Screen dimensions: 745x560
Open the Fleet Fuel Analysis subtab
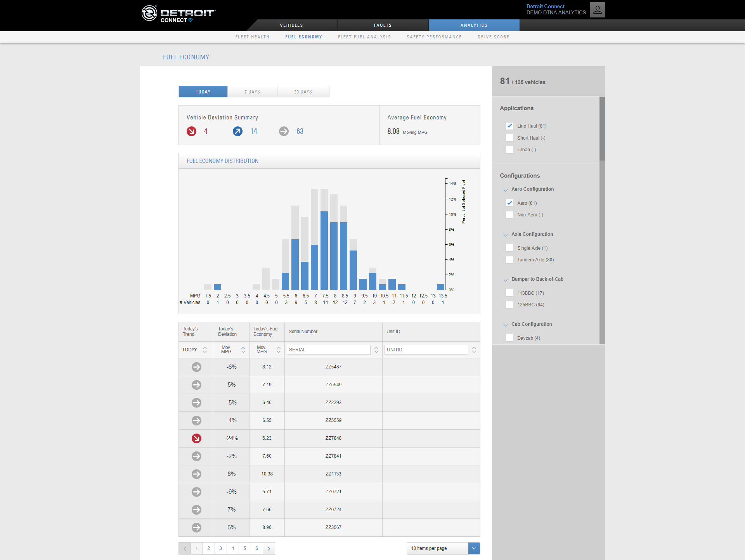click(x=364, y=37)
